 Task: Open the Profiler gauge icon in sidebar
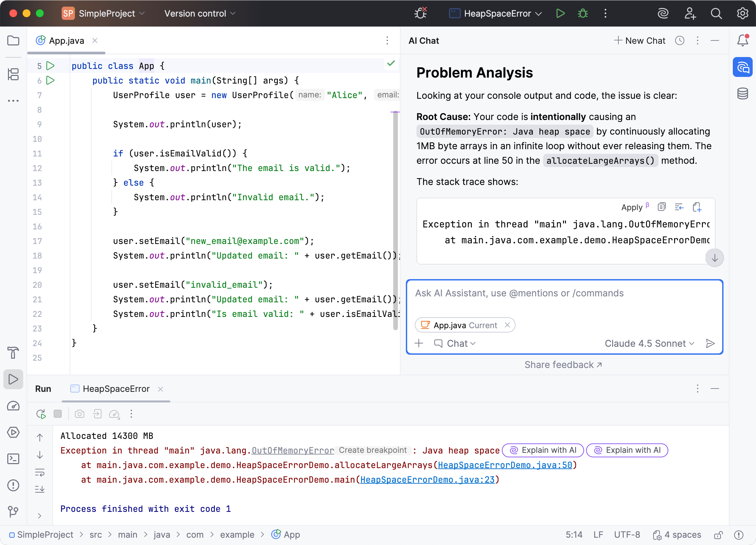pos(13,406)
